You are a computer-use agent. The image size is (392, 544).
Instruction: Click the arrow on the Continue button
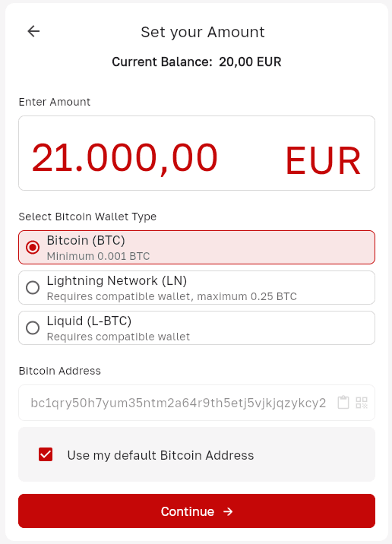[228, 511]
